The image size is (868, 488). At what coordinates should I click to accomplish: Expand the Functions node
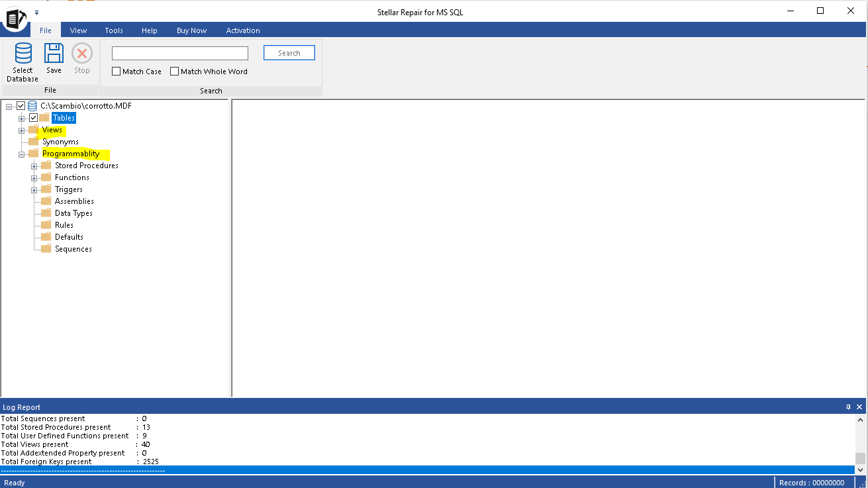[x=34, y=178]
